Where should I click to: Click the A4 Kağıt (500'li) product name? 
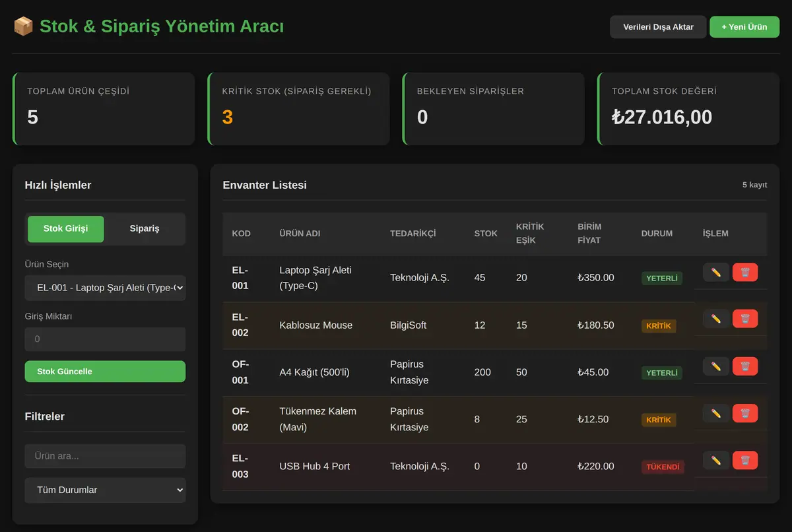[315, 372]
